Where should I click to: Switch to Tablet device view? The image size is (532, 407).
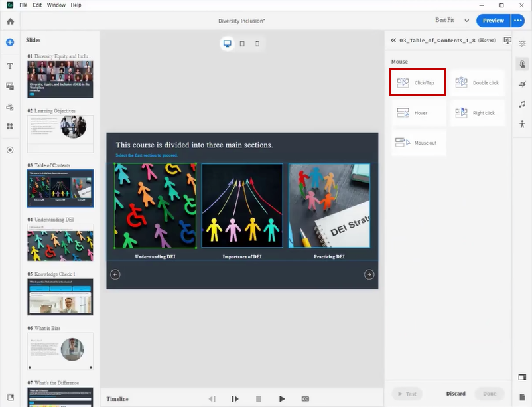coord(242,43)
